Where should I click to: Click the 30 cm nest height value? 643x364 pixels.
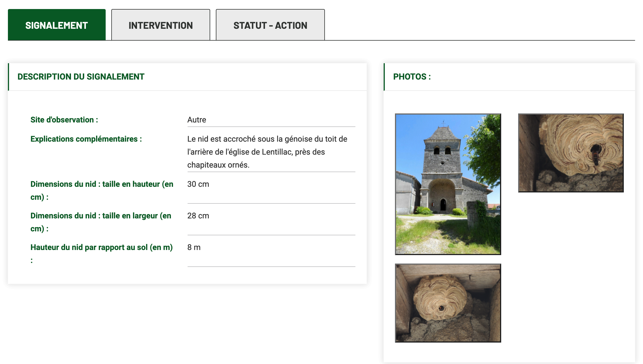(x=198, y=184)
